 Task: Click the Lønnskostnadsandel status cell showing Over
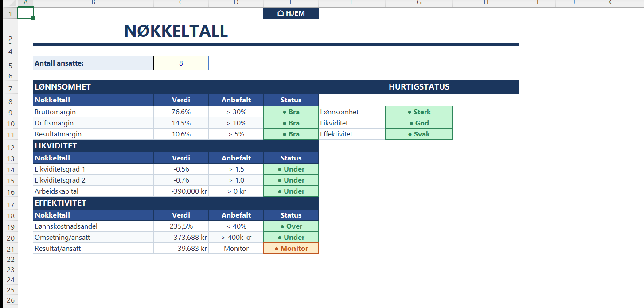point(291,226)
